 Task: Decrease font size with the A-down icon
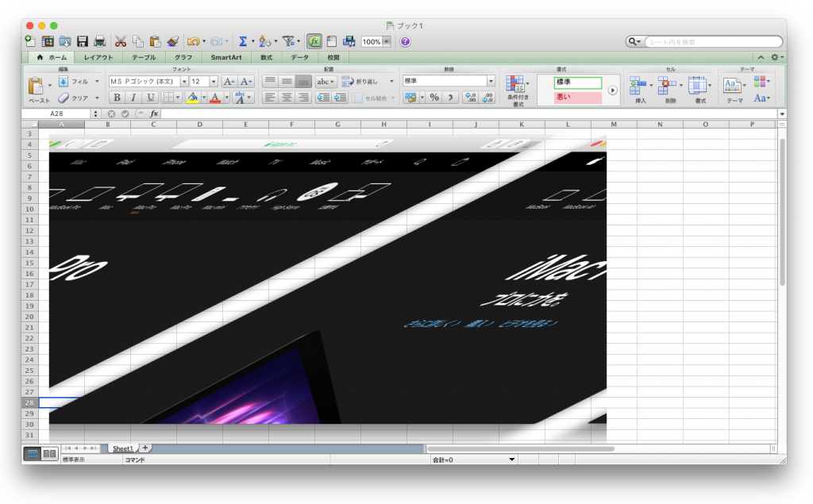246,82
